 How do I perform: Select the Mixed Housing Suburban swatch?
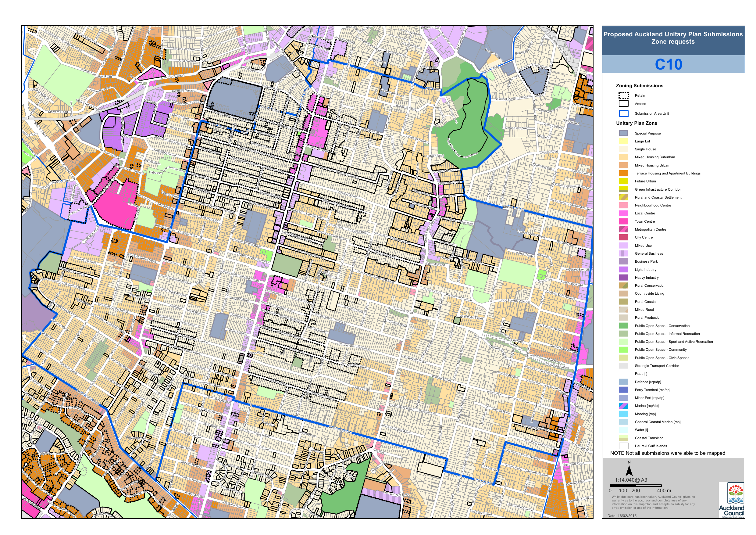[x=623, y=157]
